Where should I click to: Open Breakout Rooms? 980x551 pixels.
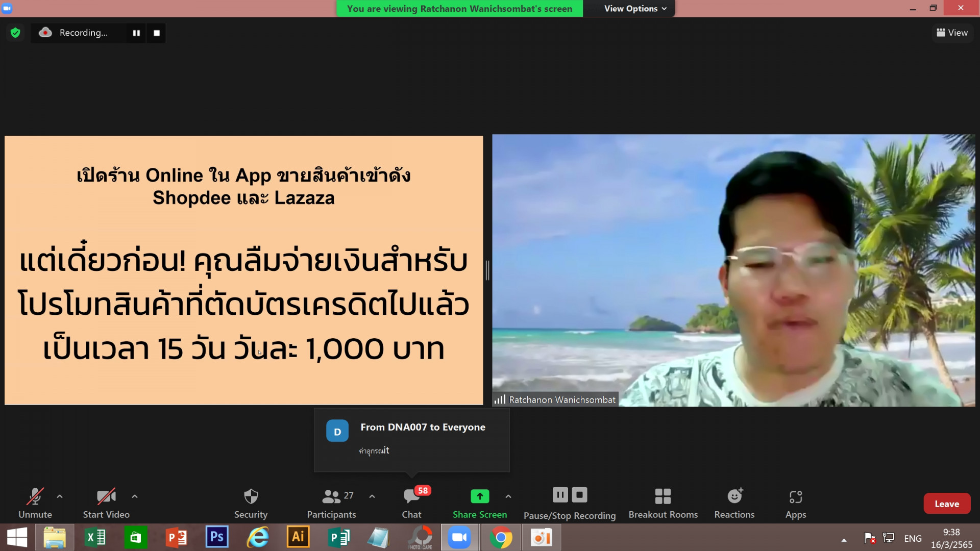pos(663,504)
